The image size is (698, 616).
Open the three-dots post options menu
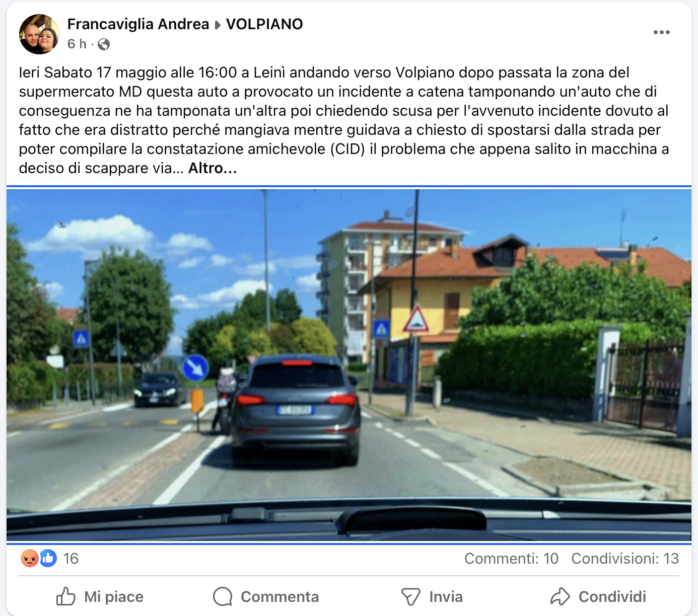[661, 32]
